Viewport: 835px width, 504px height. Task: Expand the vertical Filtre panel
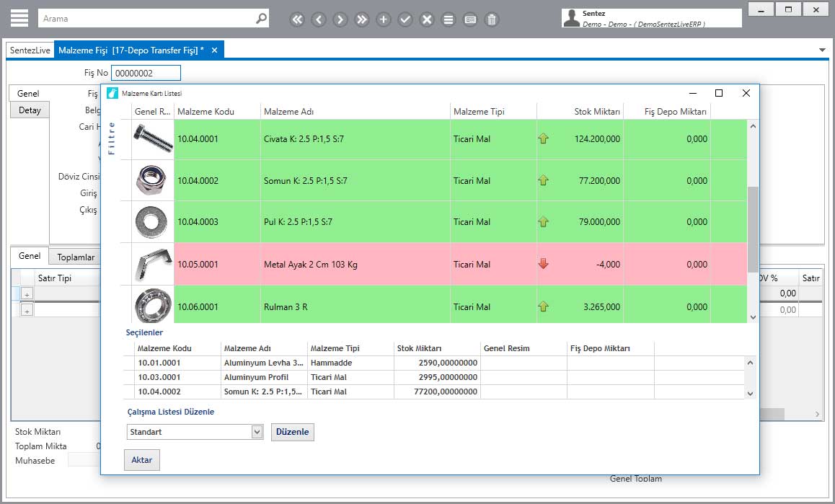point(111,138)
